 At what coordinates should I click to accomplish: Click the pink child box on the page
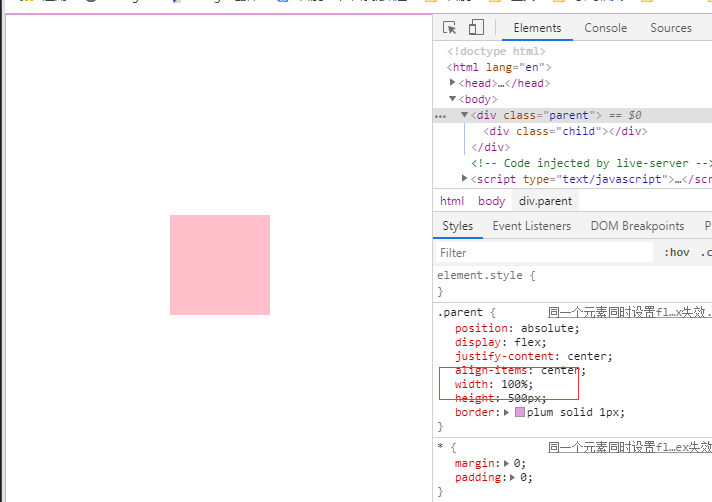(220, 265)
